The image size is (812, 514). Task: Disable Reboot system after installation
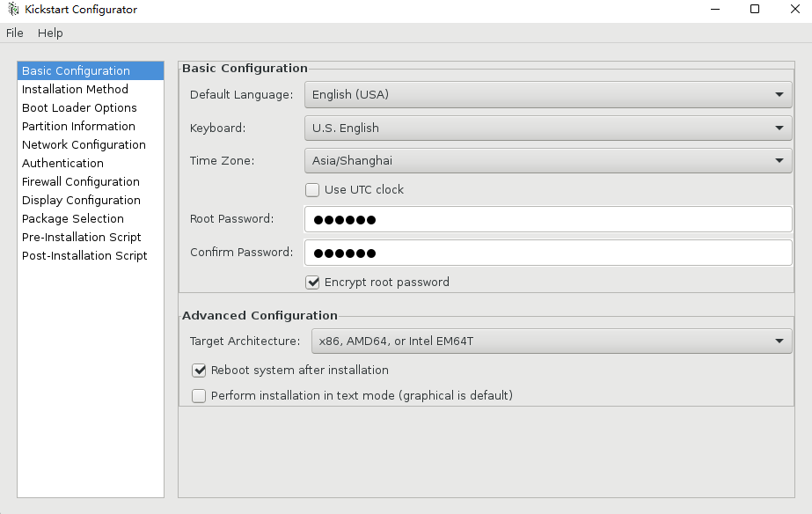point(199,371)
